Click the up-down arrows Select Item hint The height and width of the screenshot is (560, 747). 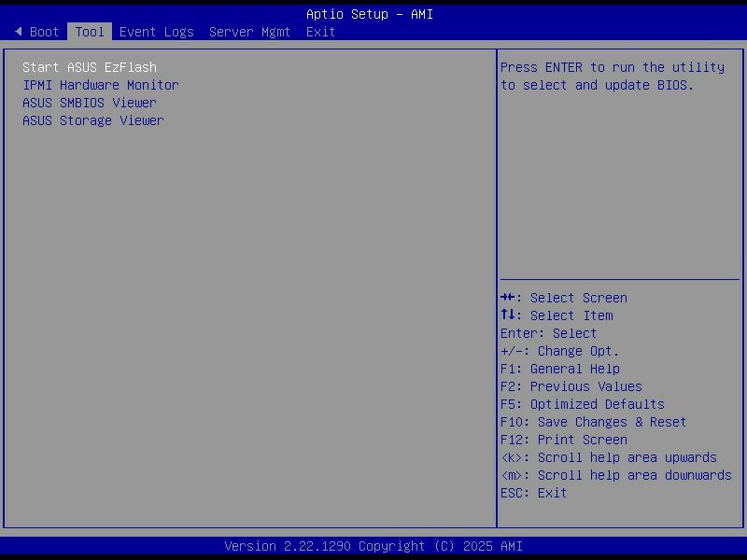(x=557, y=315)
